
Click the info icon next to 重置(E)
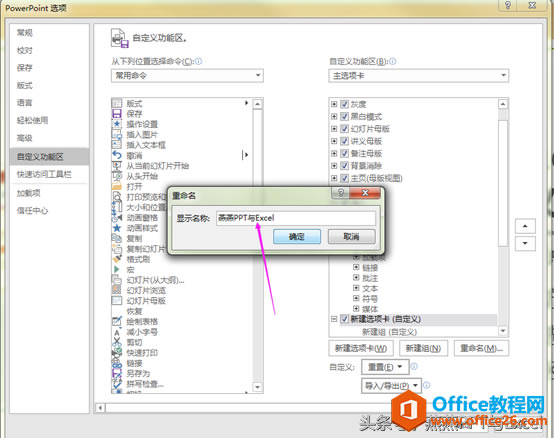click(414, 366)
